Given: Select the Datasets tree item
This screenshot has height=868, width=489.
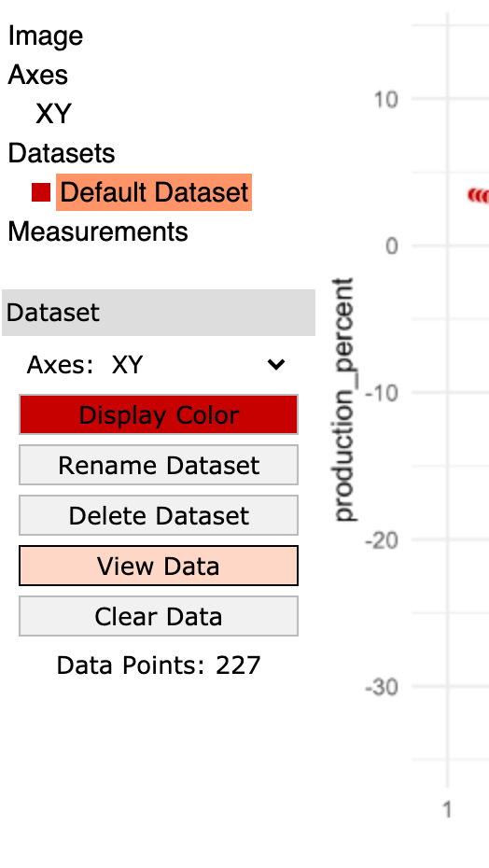Looking at the screenshot, I should pos(62,153).
